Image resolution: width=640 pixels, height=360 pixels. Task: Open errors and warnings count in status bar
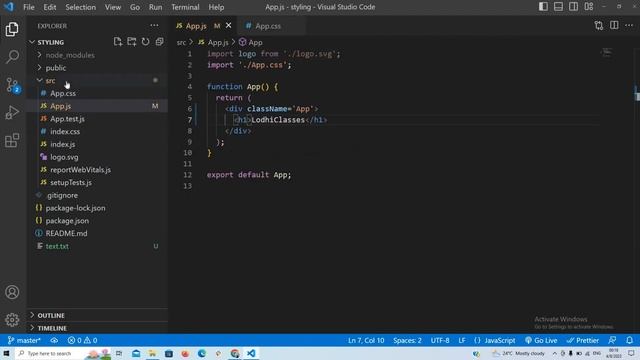[82, 340]
